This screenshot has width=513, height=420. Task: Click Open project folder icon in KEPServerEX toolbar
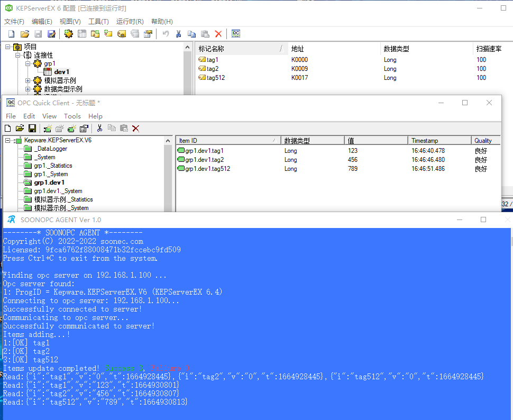25,34
